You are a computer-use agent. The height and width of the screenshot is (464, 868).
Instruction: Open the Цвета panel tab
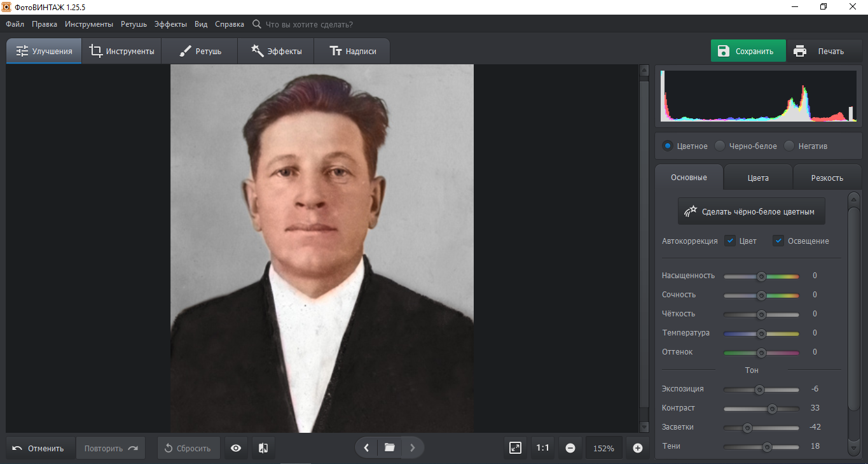click(x=758, y=178)
